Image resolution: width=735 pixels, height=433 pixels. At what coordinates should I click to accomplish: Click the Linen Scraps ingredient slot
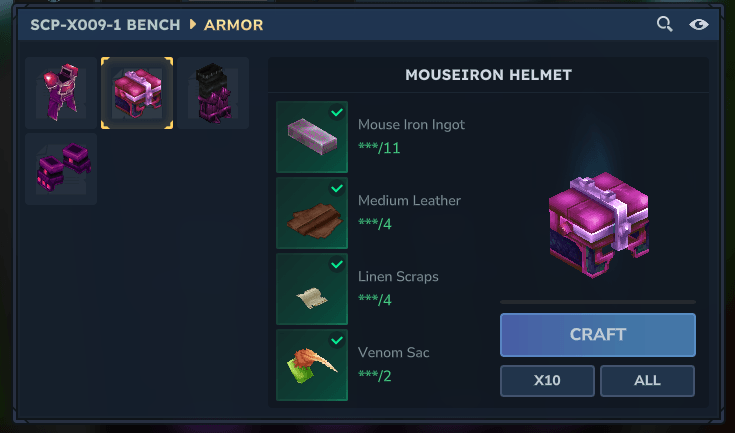(x=312, y=289)
